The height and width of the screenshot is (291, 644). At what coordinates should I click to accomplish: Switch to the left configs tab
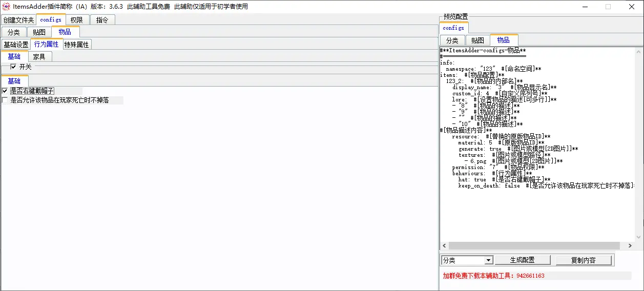coord(51,19)
